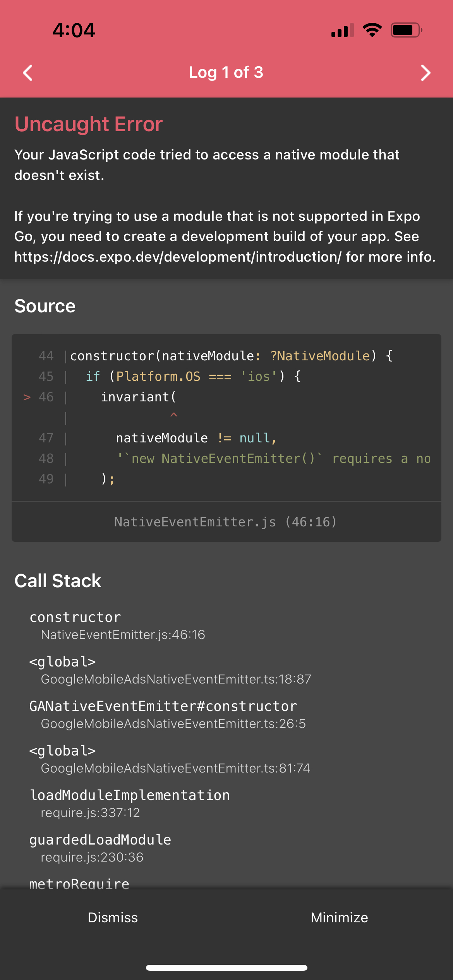The image size is (453, 980).
Task: Select the <global> frame at GoogleMobileAdsNativeEventEmitter.ts:18:87
Action: click(170, 670)
